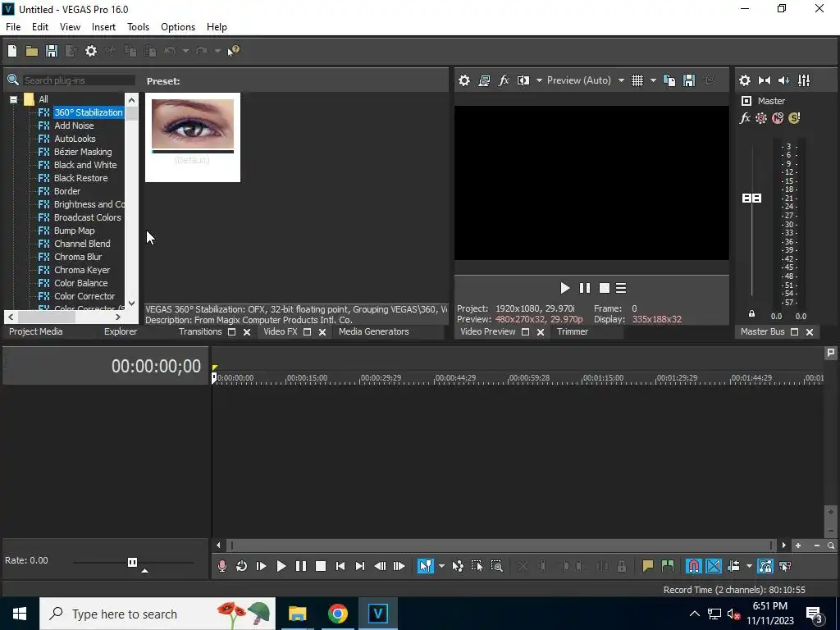The width and height of the screenshot is (840, 630).
Task: Click the Master volume fader handle
Action: (x=751, y=199)
